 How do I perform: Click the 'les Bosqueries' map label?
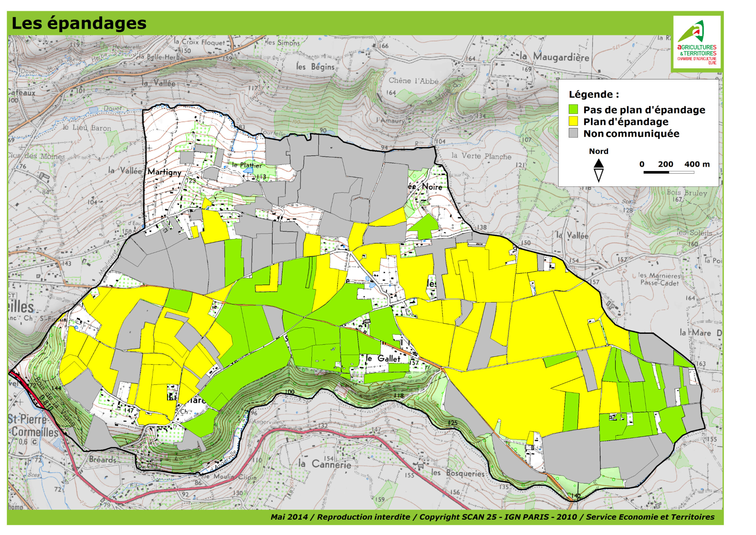(458, 473)
